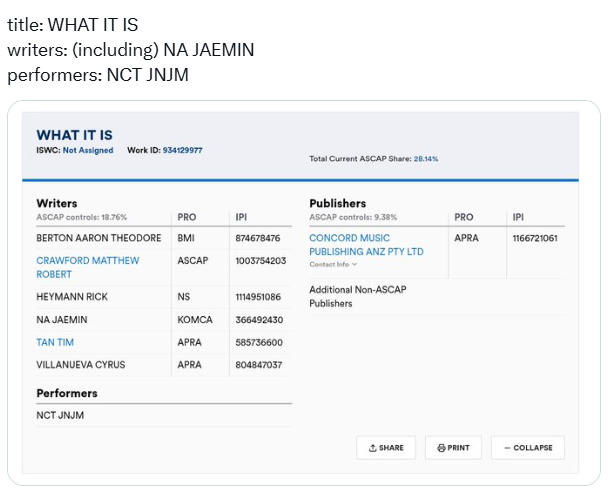The image size is (609, 503).
Task: Click the Work ID 934129977
Action: (x=182, y=150)
